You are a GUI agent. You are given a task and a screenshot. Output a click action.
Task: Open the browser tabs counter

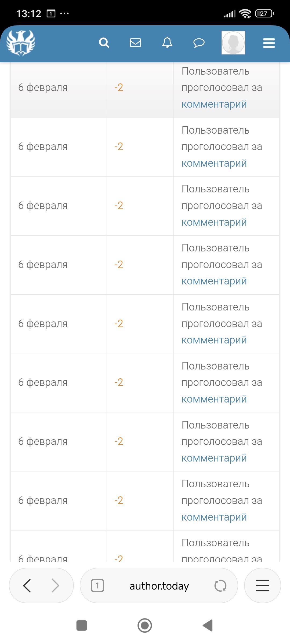point(97,586)
